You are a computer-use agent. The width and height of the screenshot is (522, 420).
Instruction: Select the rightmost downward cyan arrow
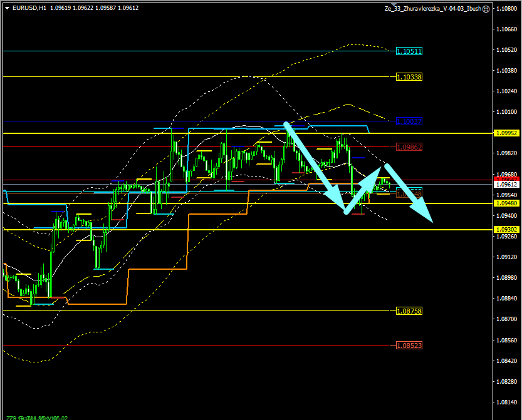click(x=410, y=193)
